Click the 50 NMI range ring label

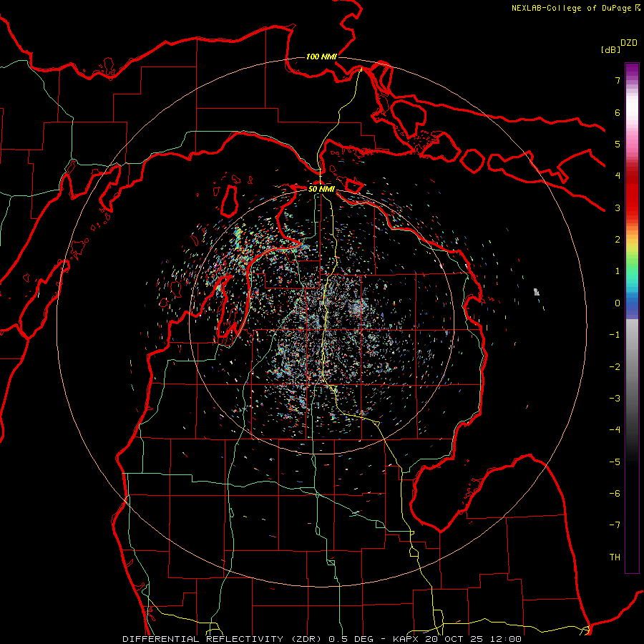click(321, 189)
